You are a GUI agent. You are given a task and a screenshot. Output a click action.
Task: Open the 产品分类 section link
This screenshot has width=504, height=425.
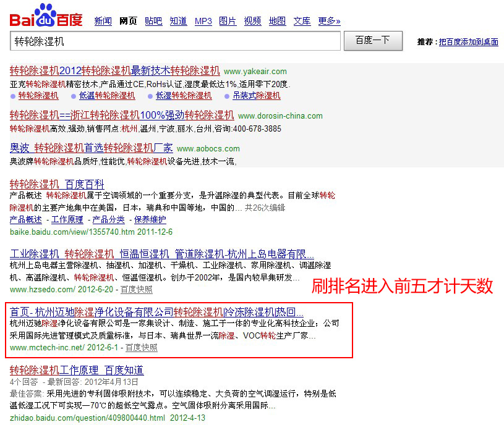coord(109,219)
